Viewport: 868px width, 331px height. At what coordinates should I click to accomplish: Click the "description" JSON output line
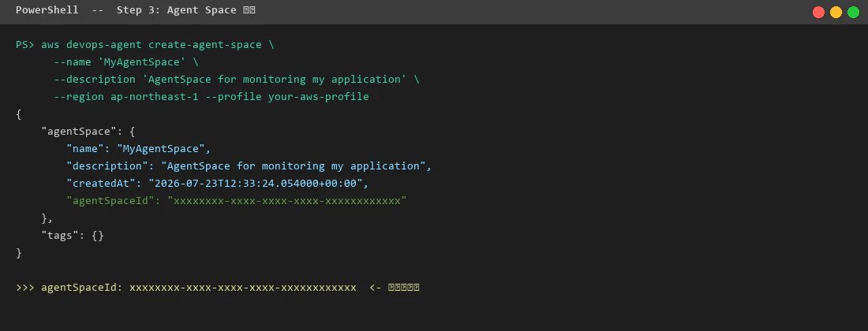(249, 165)
